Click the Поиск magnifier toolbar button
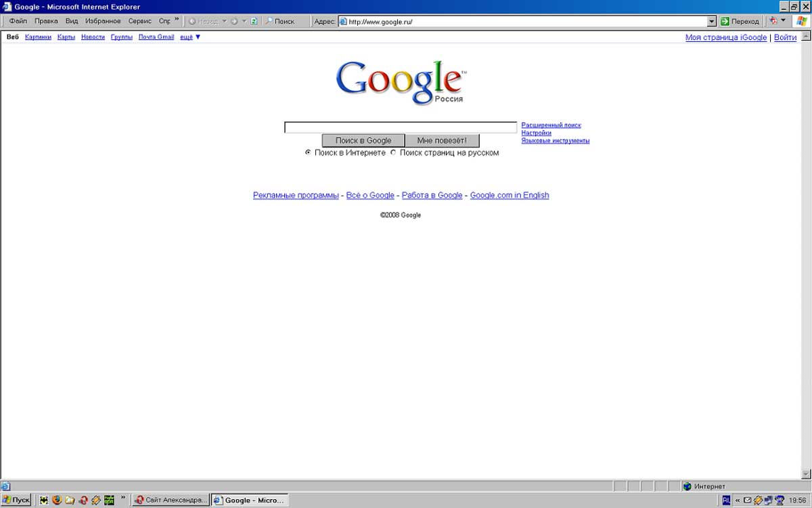 [x=279, y=22]
